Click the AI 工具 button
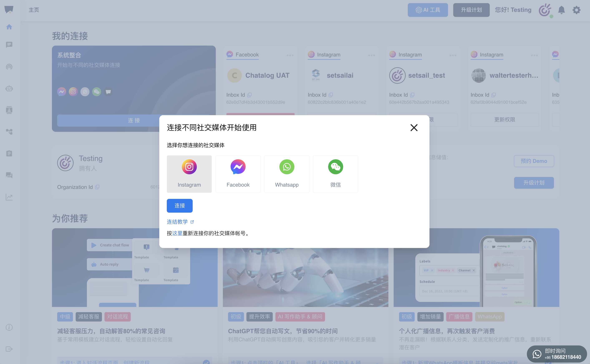Image resolution: width=590 pixels, height=364 pixels. (x=428, y=10)
